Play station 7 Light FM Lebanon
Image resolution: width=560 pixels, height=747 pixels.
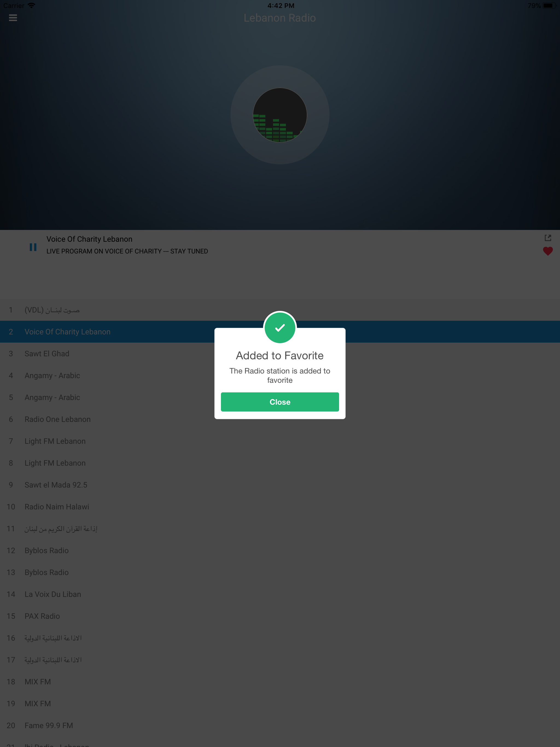point(280,441)
